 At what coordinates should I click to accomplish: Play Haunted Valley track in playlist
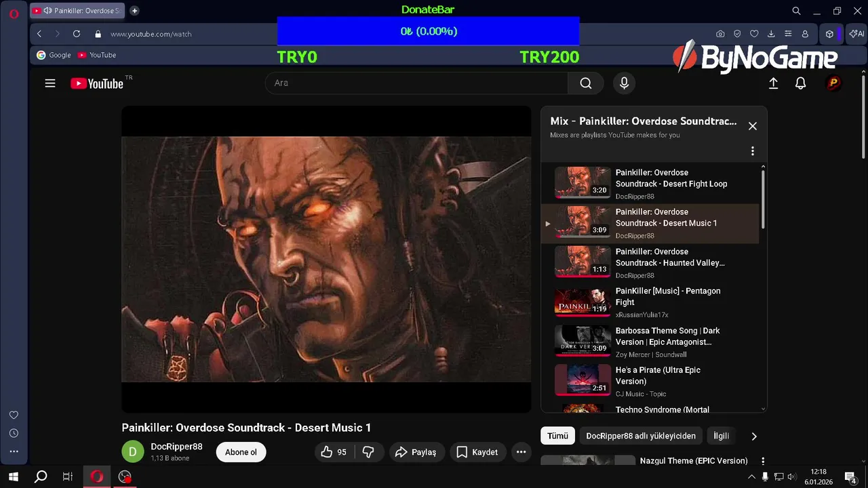[650, 262]
